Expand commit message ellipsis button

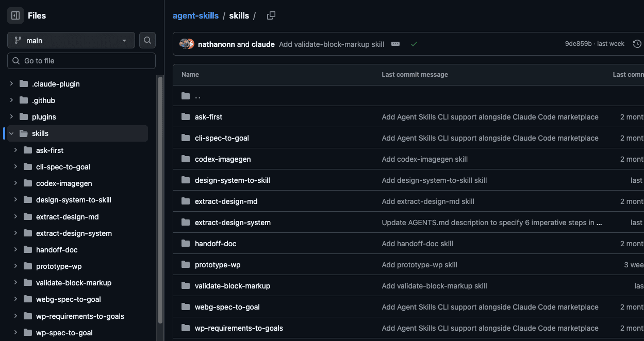[395, 44]
